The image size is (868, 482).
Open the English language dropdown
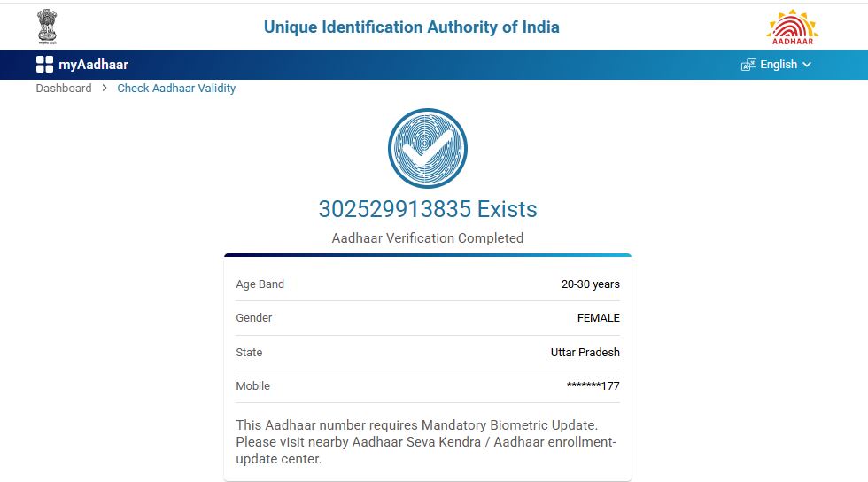coord(778,65)
